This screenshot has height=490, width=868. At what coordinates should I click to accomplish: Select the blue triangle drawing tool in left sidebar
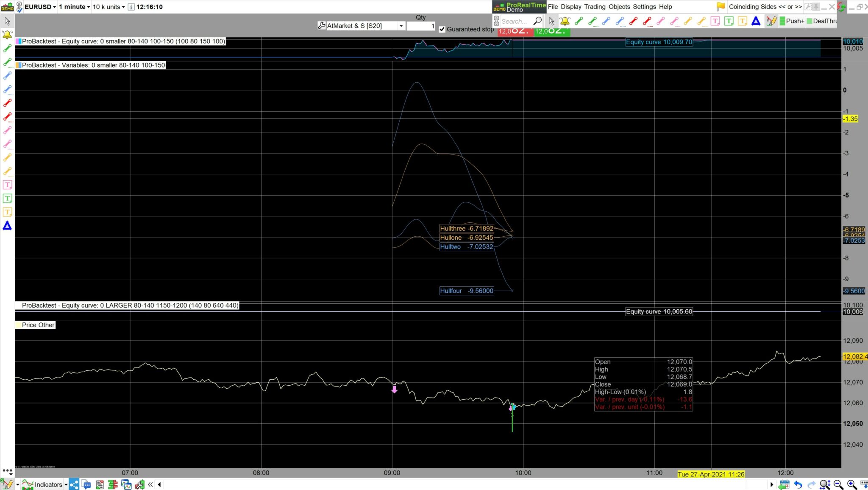click(x=7, y=226)
